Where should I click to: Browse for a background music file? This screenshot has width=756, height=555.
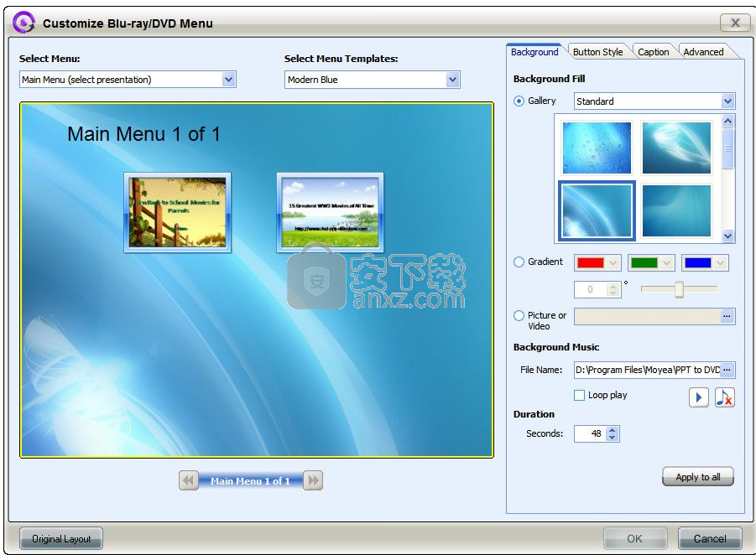coord(727,370)
